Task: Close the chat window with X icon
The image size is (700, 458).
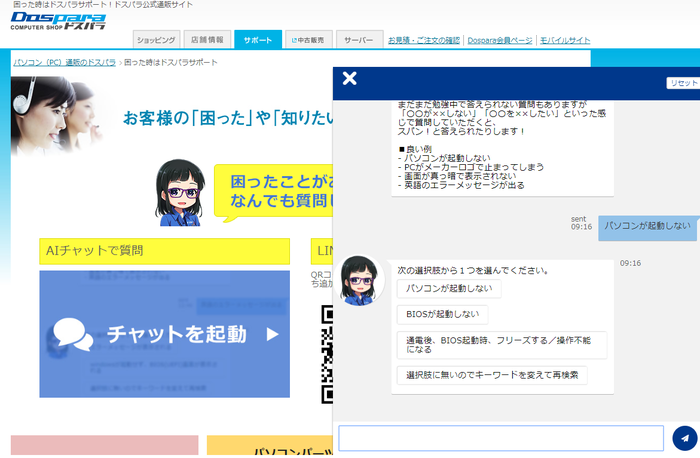Action: coord(350,78)
